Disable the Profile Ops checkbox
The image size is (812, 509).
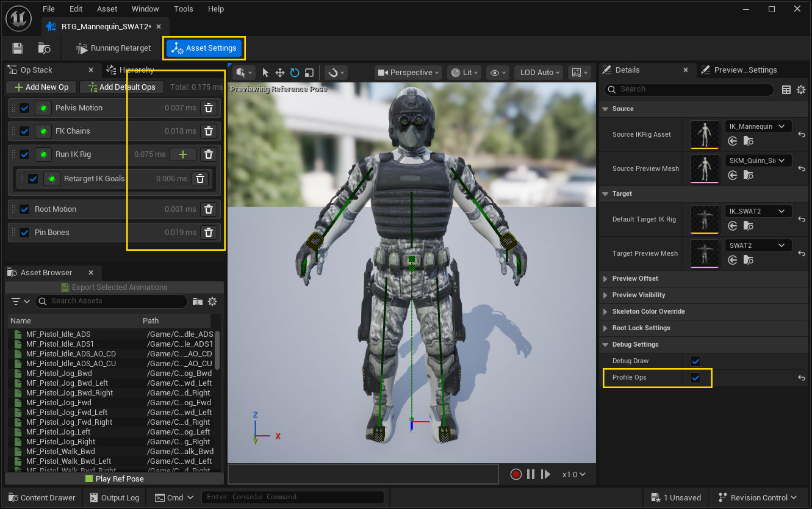[695, 378]
